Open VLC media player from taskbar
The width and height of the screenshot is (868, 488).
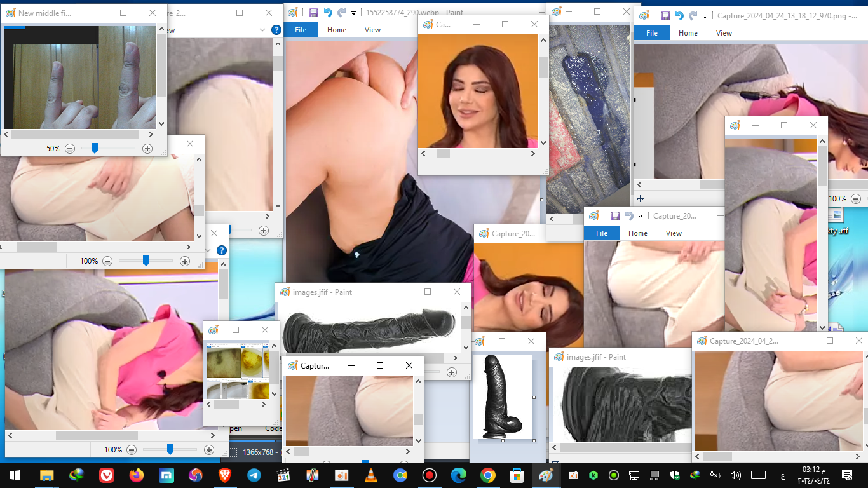coord(370,475)
